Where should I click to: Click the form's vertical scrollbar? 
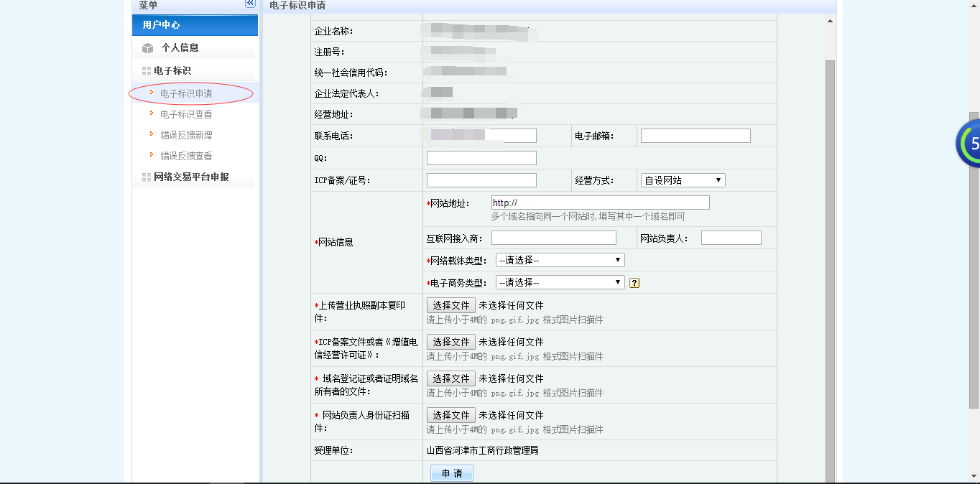coord(830,251)
